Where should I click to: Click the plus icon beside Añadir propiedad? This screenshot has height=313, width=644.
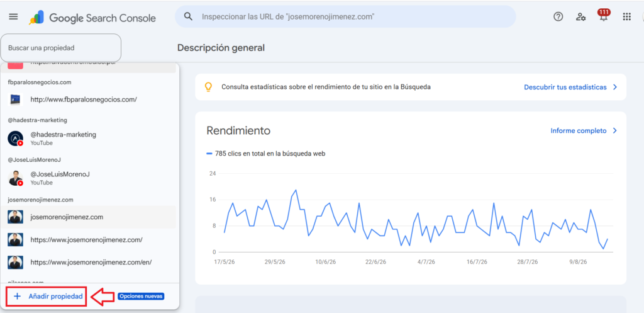coord(17,296)
